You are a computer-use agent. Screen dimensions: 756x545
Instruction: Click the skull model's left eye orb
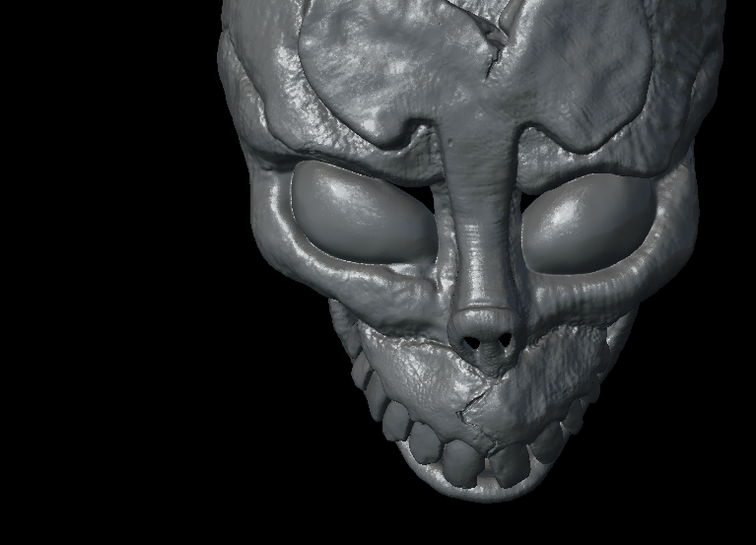[363, 212]
